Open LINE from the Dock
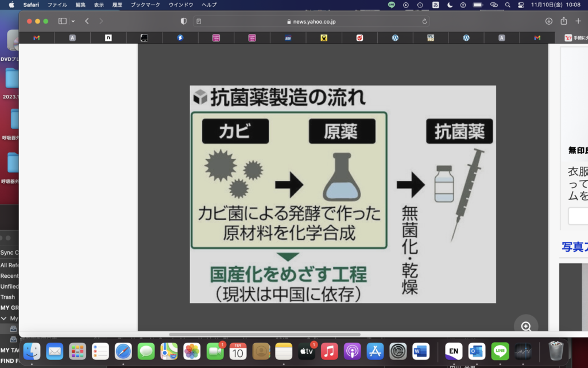The image size is (588, 368). (501, 351)
